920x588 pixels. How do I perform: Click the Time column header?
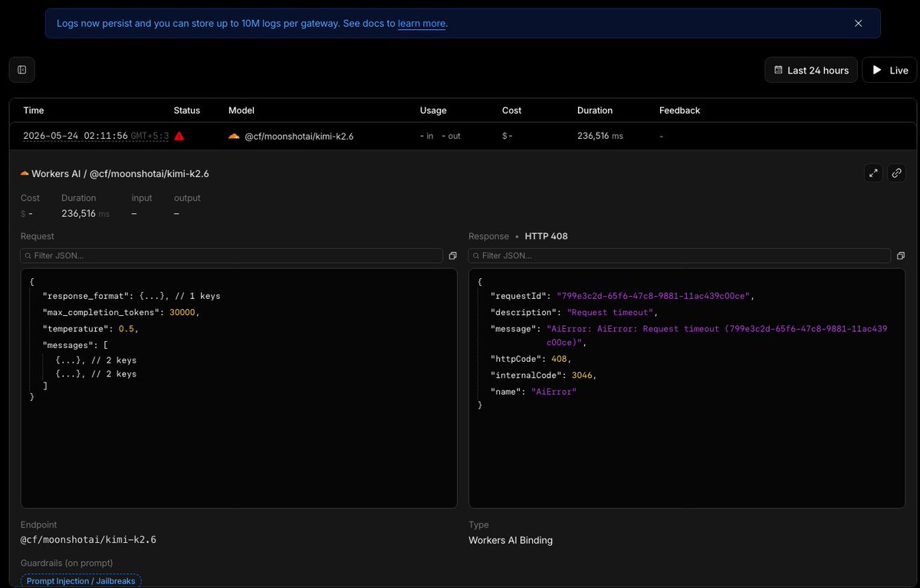pos(34,110)
